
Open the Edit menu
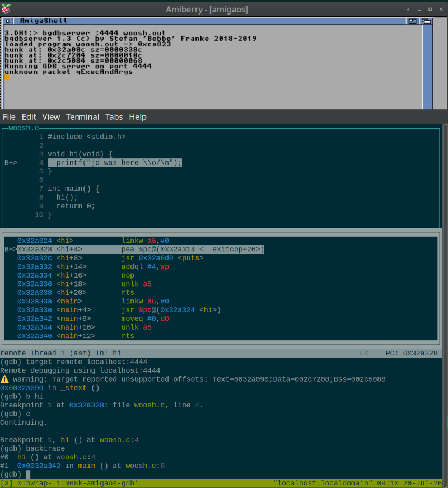(29, 117)
